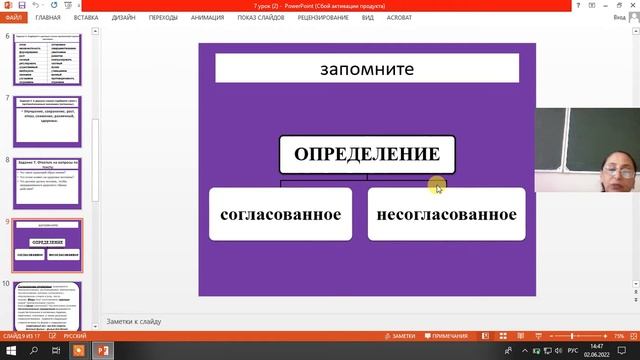The height and width of the screenshot is (360, 640).
Task: Open the undo history dropdown arrow
Action: 43,5
